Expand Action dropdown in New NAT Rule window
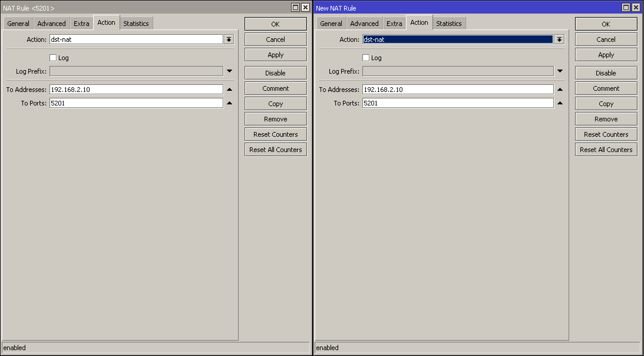Image resolution: width=644 pixels, height=356 pixels. pyautogui.click(x=559, y=39)
